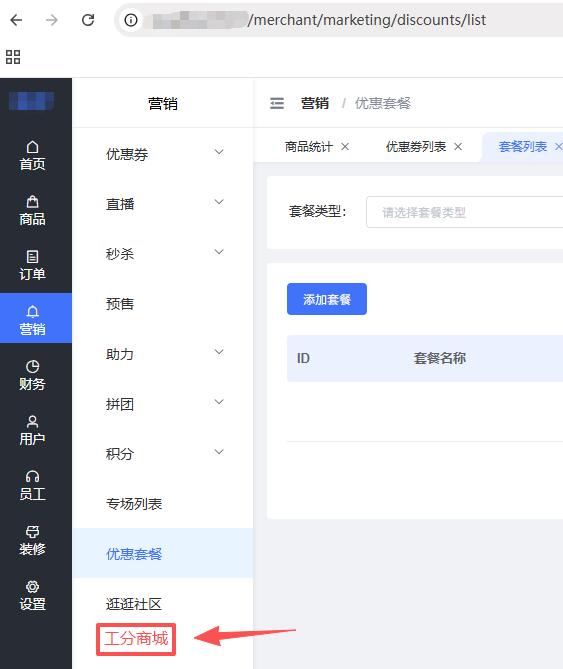Reload the page with browser refresh icon
Viewport: 563px width, 669px height.
(x=88, y=20)
